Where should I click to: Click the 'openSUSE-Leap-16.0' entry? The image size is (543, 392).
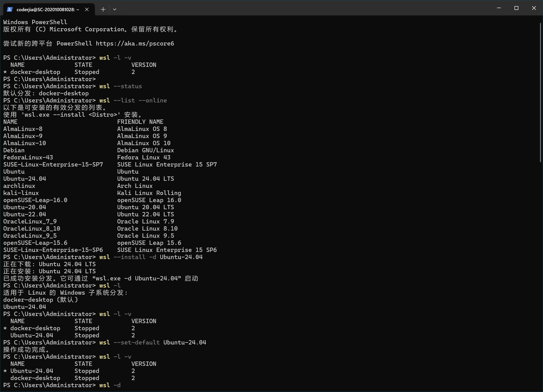point(35,200)
